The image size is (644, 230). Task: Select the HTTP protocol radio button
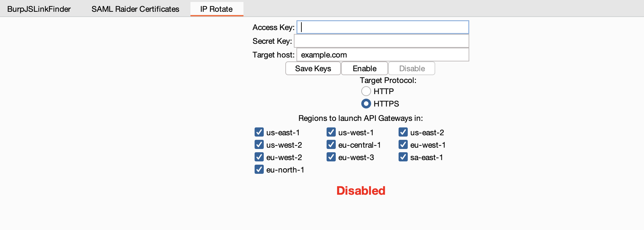[366, 91]
